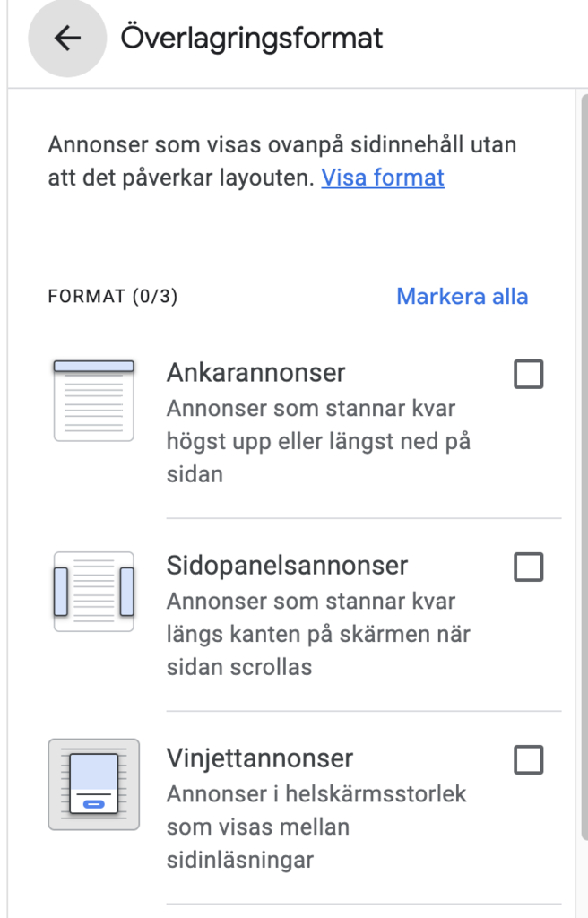Click the intro paragraph about overlay ads

(x=281, y=160)
